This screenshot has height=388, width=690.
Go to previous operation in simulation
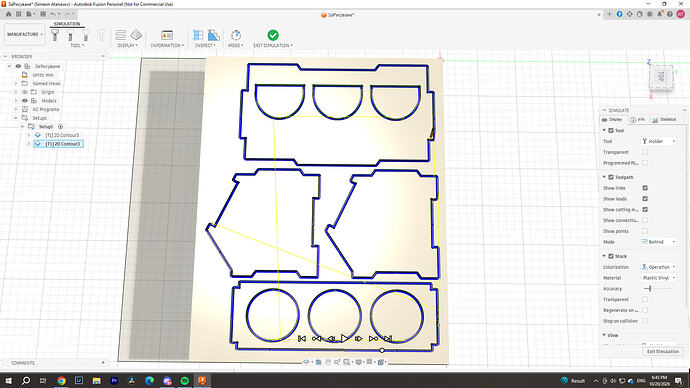point(316,338)
